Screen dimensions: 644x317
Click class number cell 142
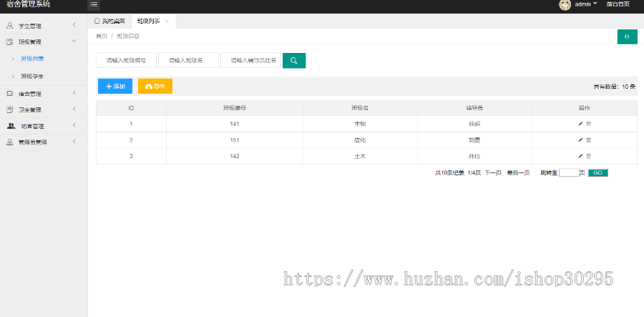235,156
